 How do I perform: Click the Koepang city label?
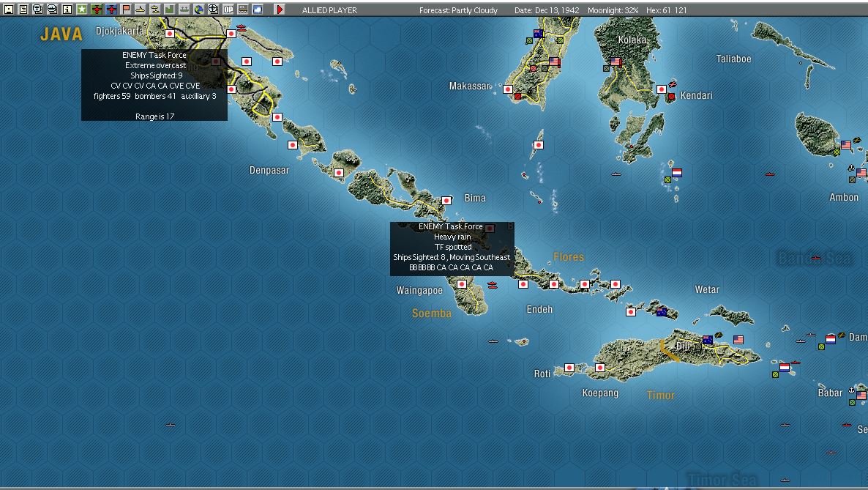pos(600,393)
